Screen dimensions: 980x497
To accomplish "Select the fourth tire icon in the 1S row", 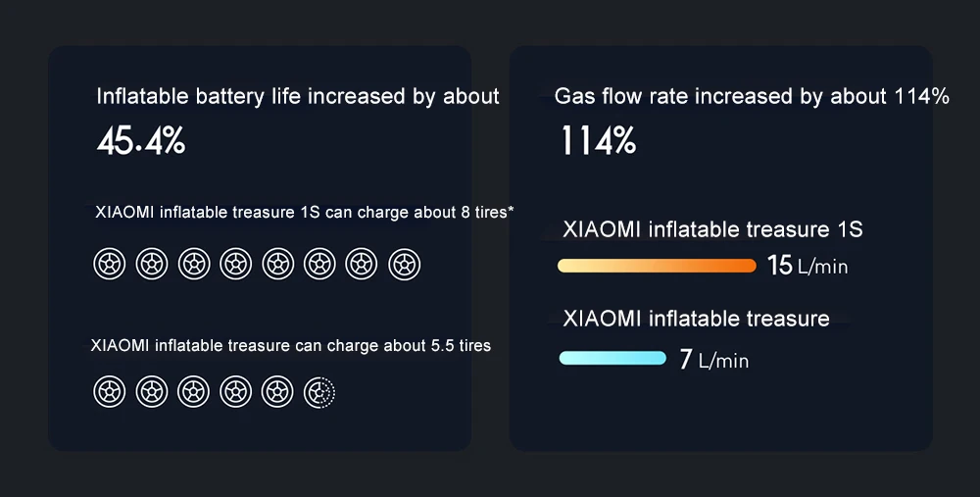I will [235, 264].
